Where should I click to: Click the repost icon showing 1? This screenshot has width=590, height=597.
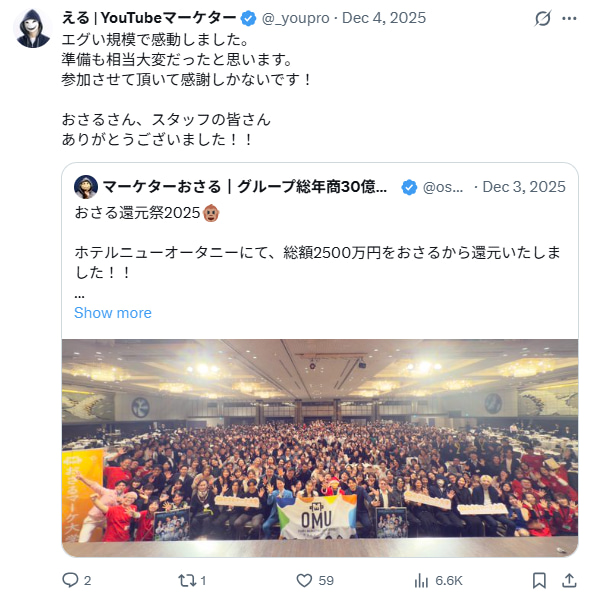[187, 580]
